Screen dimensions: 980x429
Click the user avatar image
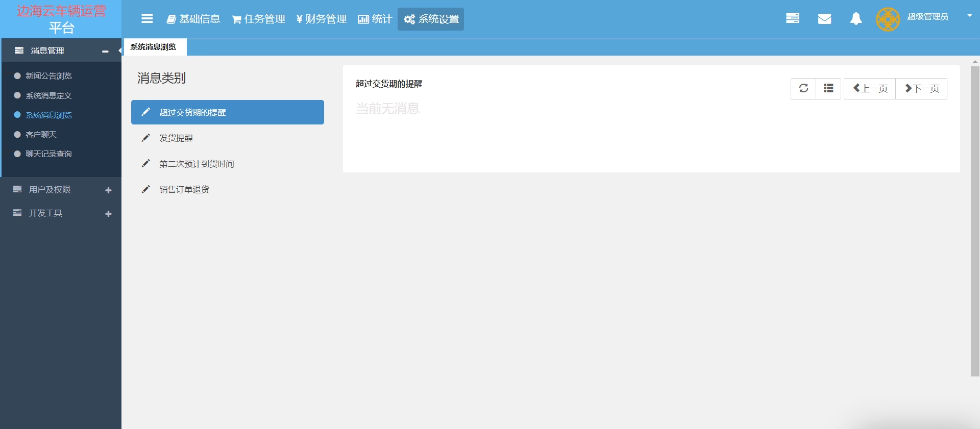click(888, 19)
